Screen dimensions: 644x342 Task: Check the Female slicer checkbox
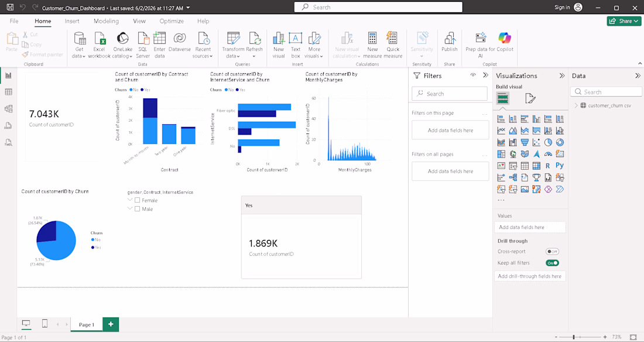(137, 200)
